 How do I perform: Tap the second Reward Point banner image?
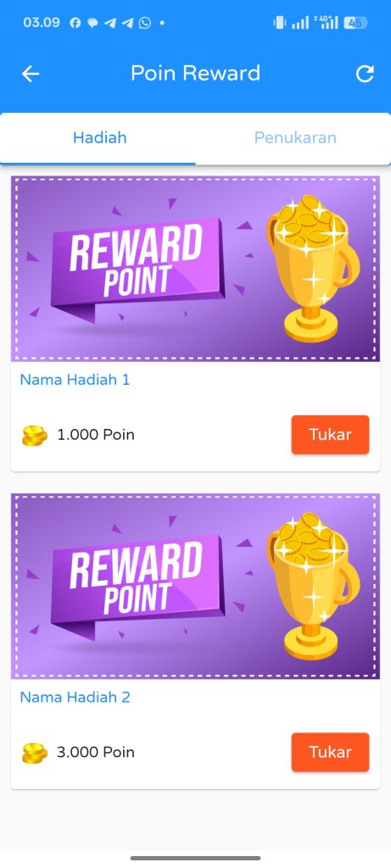pyautogui.click(x=195, y=587)
